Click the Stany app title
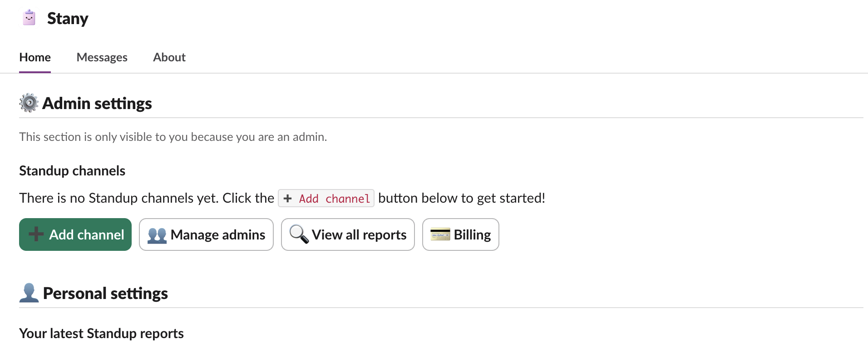Screen dimensions: 868x349 pos(68,19)
